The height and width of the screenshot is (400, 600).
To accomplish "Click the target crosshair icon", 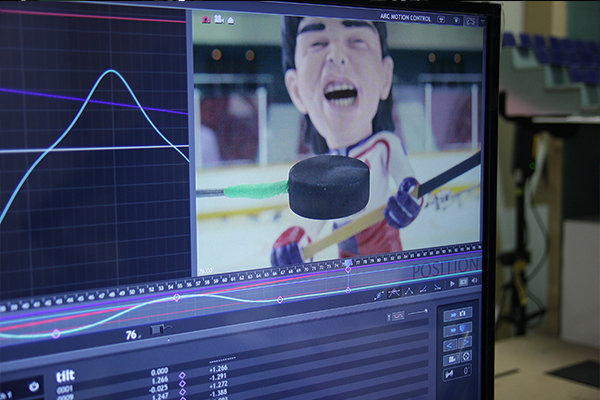I will (464, 357).
